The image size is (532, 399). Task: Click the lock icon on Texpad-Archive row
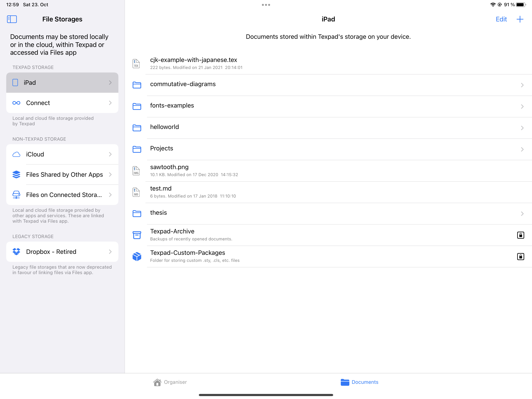521,235
